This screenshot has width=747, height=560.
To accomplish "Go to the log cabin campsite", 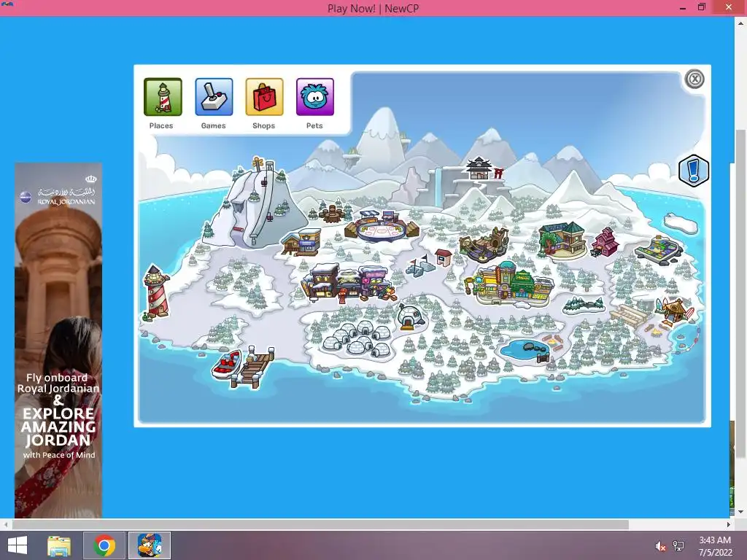I will [333, 213].
